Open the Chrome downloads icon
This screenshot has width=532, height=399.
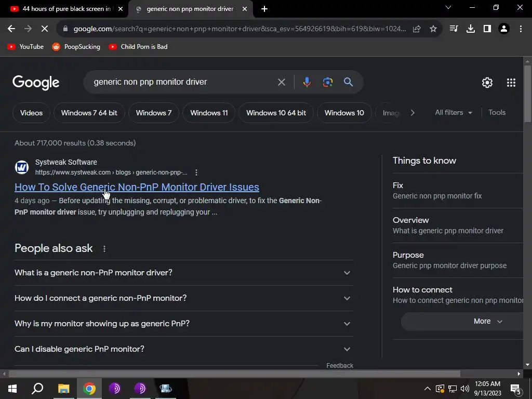coord(471,29)
